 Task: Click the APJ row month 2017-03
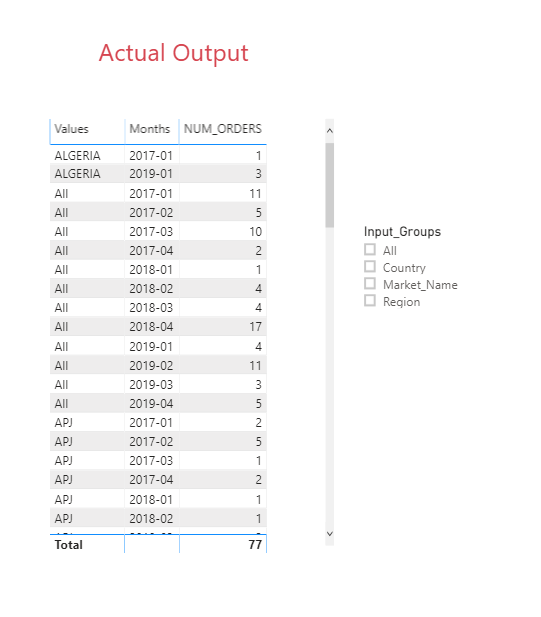point(151,460)
